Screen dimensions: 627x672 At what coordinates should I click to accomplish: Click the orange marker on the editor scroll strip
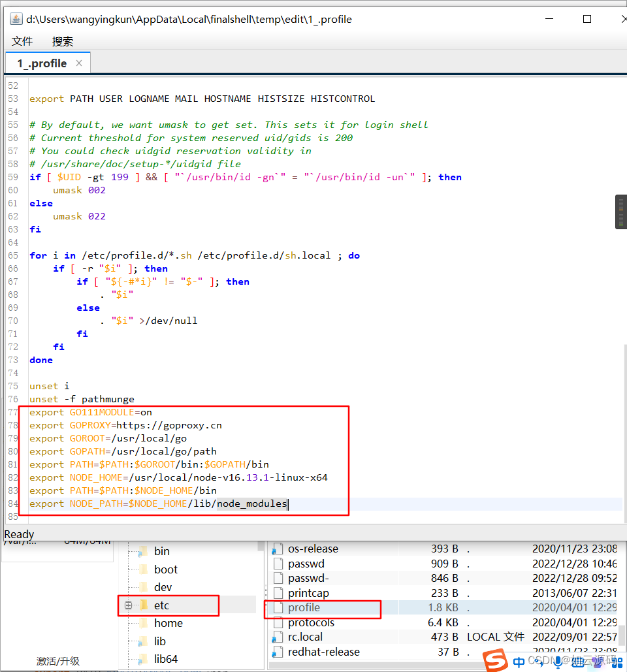pos(621,210)
